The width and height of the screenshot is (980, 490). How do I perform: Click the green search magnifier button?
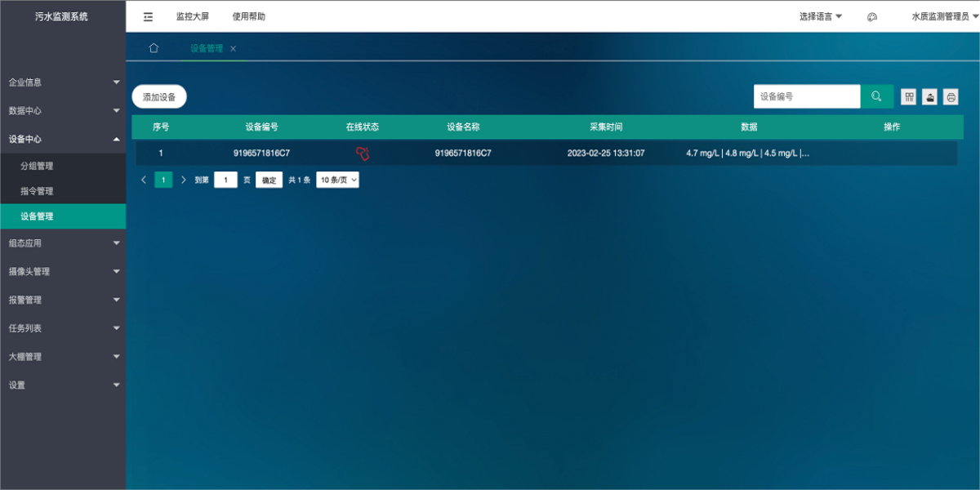point(876,96)
